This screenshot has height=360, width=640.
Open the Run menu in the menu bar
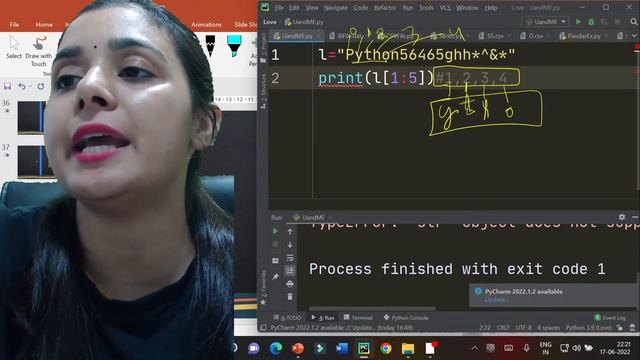point(407,8)
